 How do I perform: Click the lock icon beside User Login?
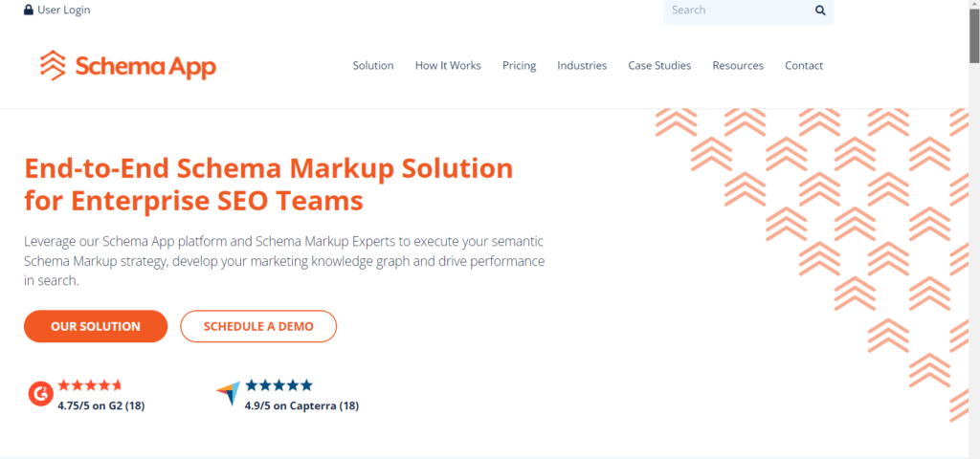tap(28, 10)
